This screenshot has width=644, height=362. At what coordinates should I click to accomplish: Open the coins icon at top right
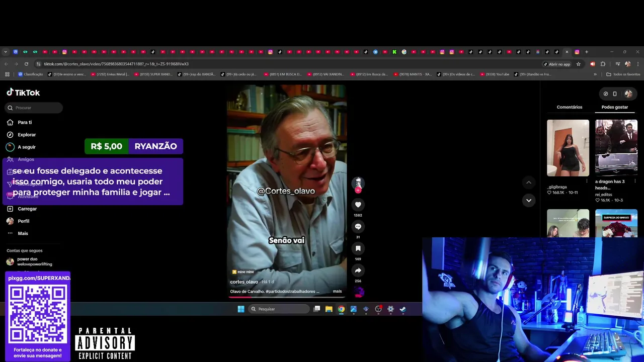606,94
